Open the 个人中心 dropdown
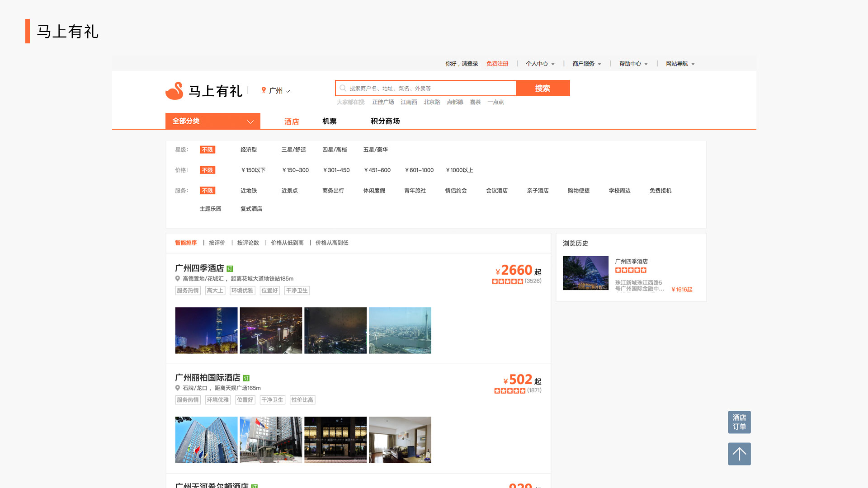 540,64
